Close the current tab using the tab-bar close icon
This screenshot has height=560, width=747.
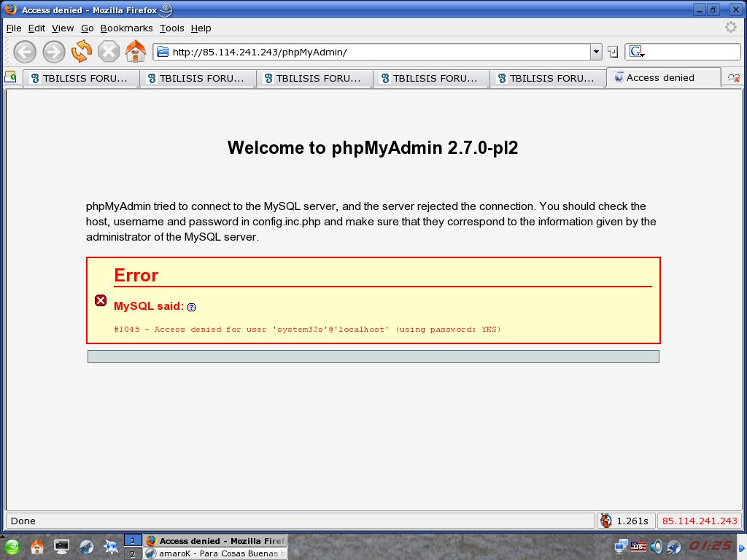[x=734, y=78]
